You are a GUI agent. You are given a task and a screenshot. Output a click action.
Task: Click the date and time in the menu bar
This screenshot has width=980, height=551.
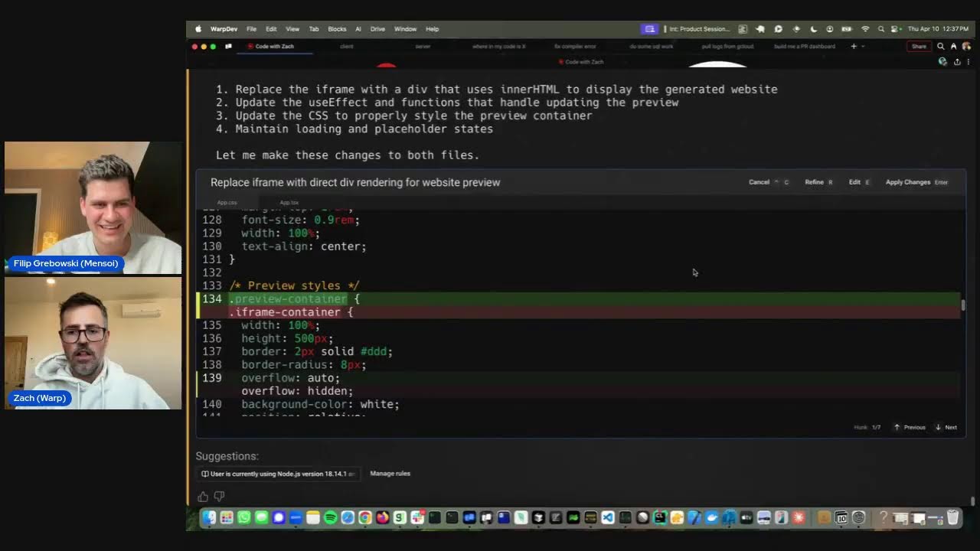point(938,29)
